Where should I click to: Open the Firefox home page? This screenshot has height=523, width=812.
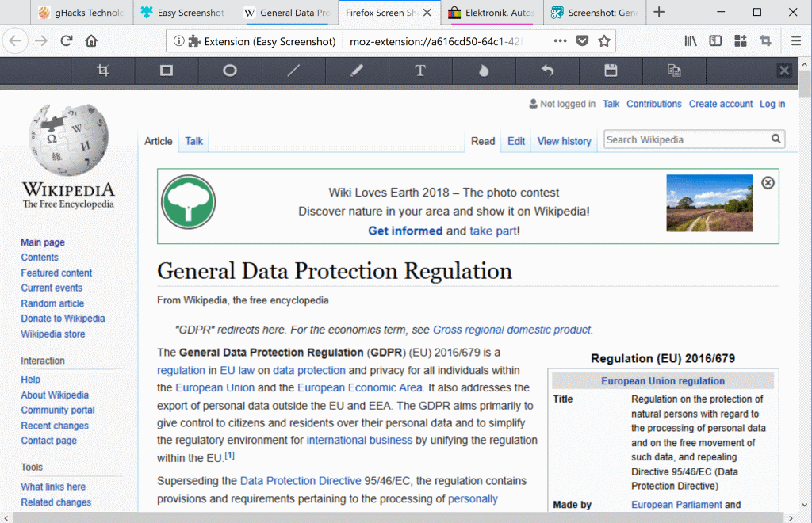click(x=91, y=41)
